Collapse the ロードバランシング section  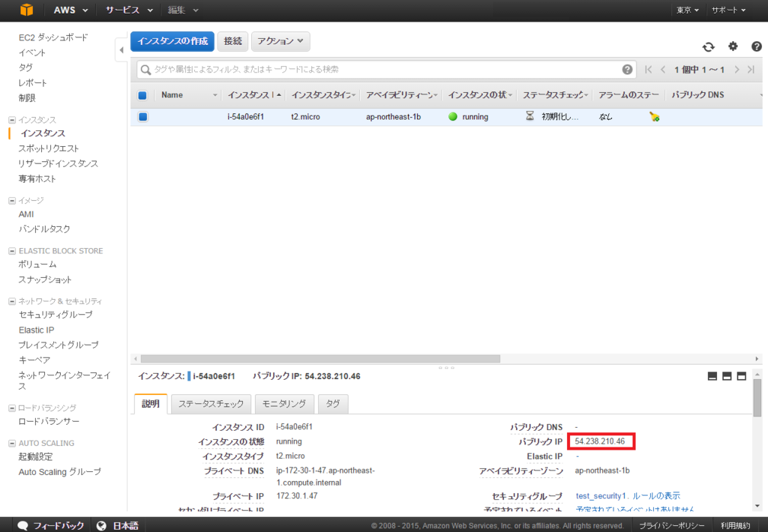(x=12, y=408)
